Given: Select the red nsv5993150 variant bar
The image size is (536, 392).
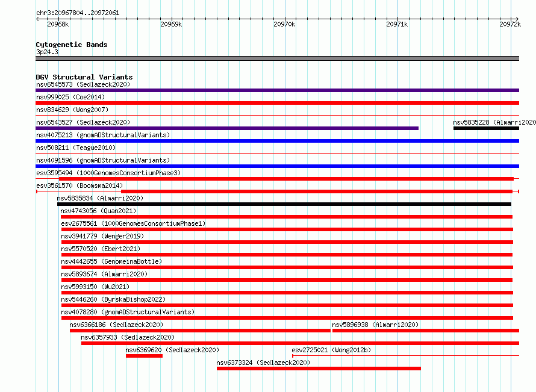Looking at the screenshot, I should tap(287, 293).
